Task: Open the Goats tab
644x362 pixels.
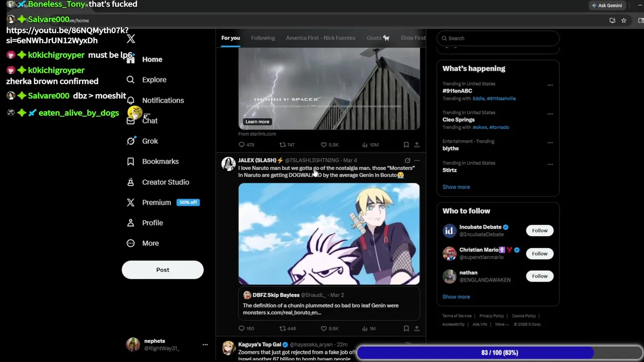Action: click(378, 38)
